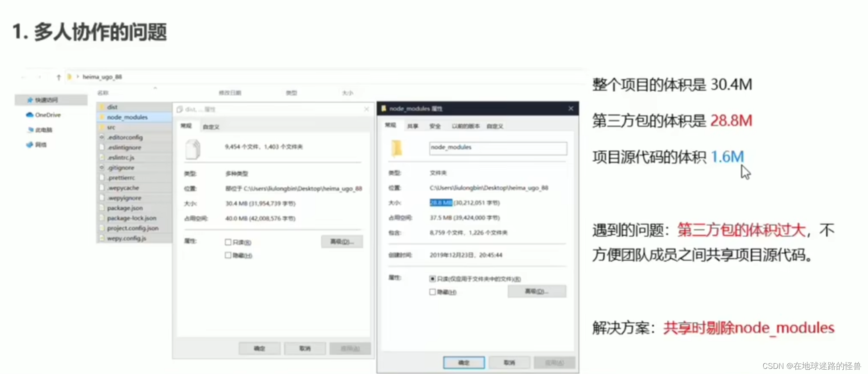This screenshot has width=868, height=374.
Task: Click the .editorconfig gear file icon
Action: coord(102,137)
